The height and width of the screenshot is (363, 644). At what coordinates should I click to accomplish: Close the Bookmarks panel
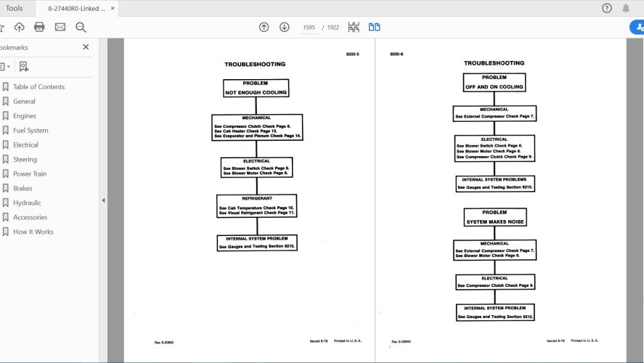click(x=86, y=46)
